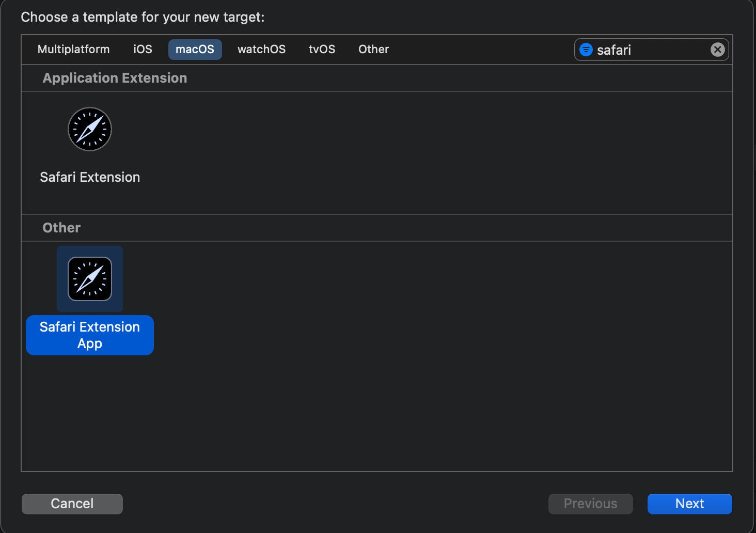Click the Cancel button
756x533 pixels.
pyautogui.click(x=72, y=504)
